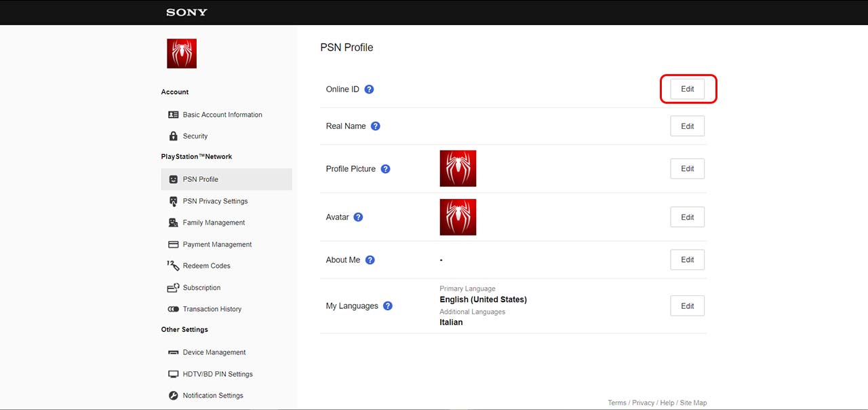
Task: Click the Italian additional language text
Action: coord(451,322)
